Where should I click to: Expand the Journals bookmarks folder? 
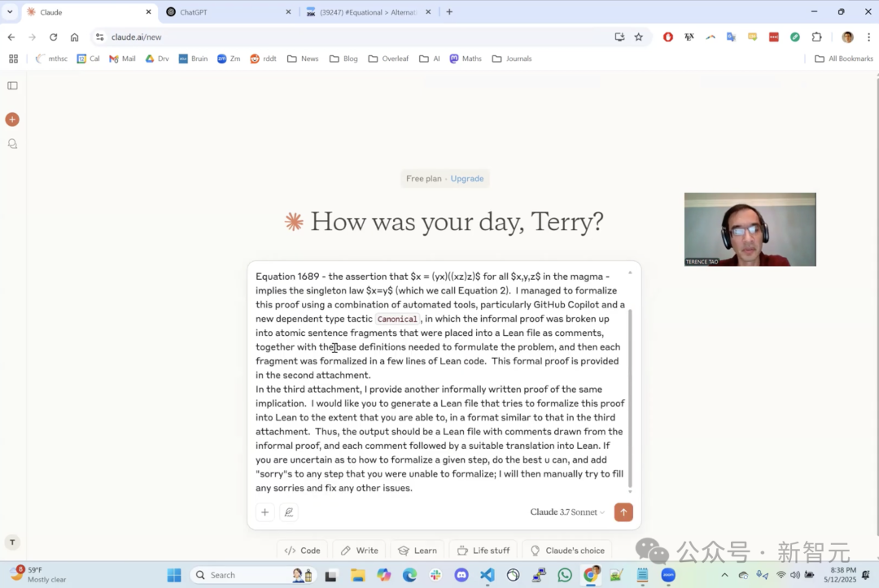512,59
